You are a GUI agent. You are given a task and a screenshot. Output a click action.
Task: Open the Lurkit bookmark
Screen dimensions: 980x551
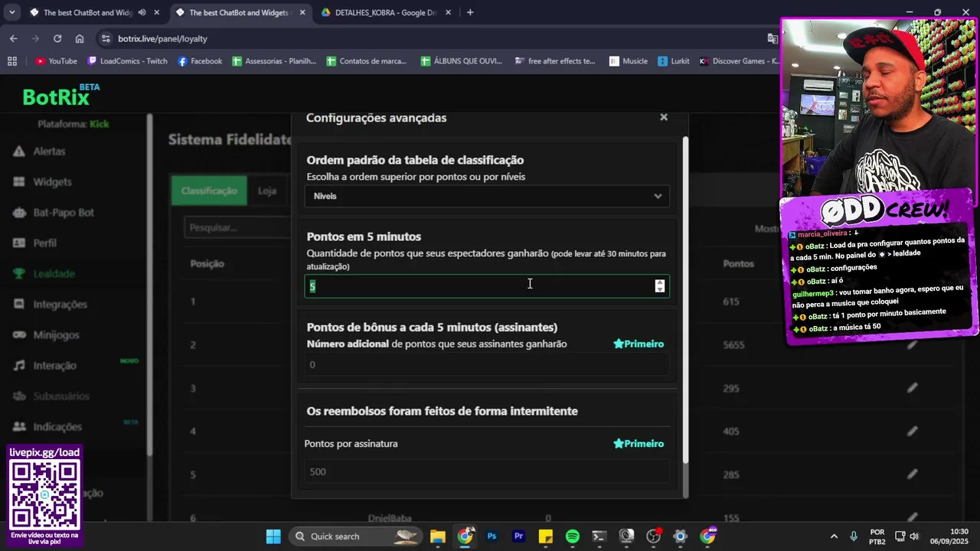(674, 61)
